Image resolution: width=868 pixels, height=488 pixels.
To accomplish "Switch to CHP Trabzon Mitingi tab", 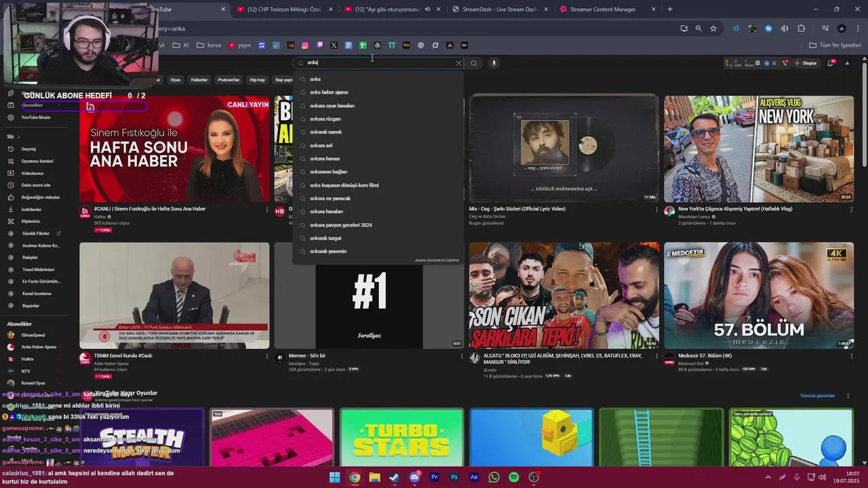I will [x=283, y=9].
